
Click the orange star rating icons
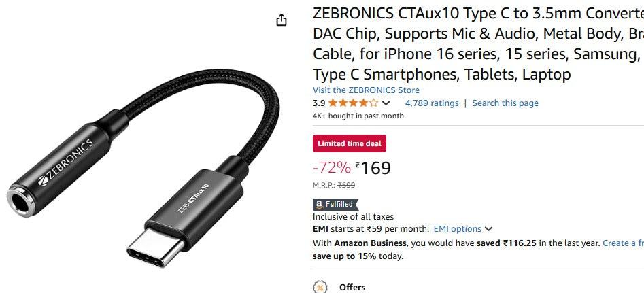(353, 103)
